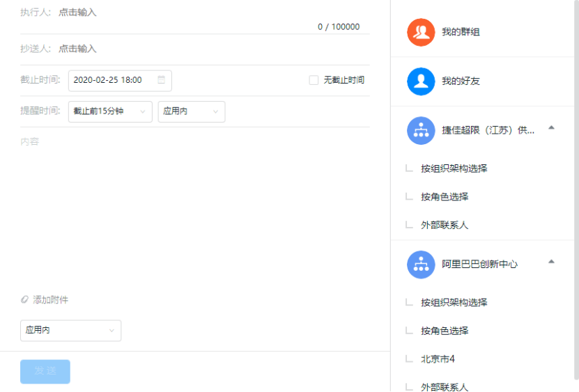The height and width of the screenshot is (392, 579).
Task: Collapse the 阿里巴巴创新中心 group arrow
Action: click(551, 262)
